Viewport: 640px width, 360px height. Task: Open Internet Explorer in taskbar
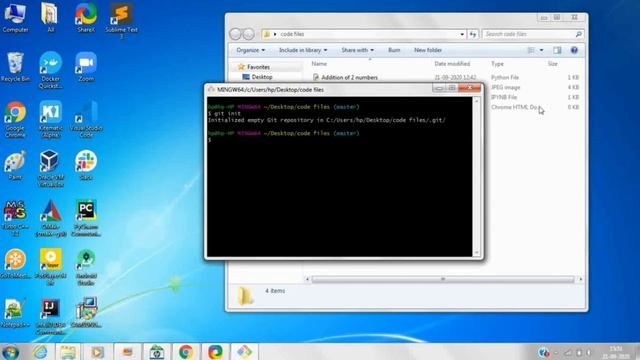coord(40,352)
